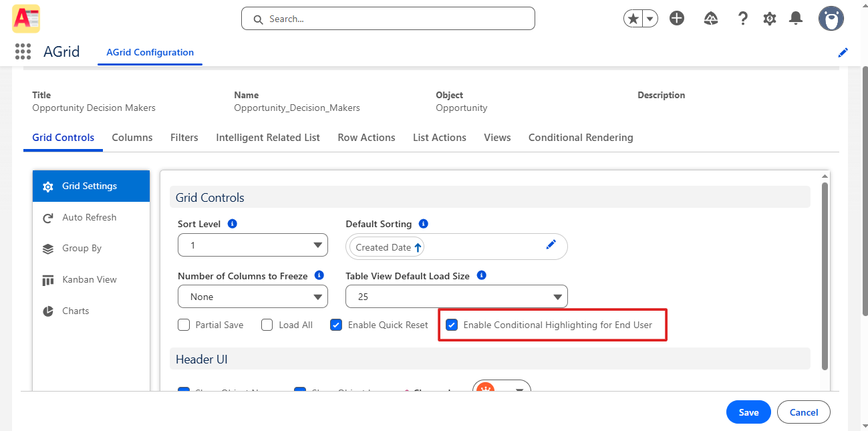Open the Row Actions tab
868x431 pixels.
point(366,138)
